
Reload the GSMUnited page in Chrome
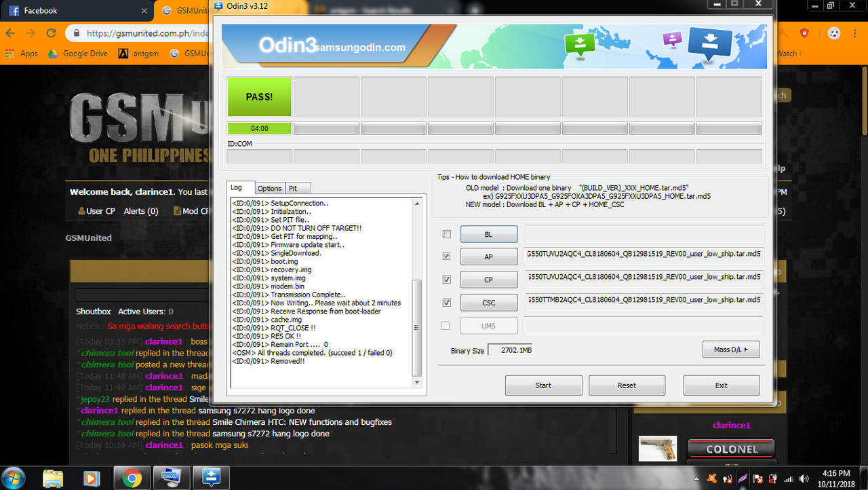(x=51, y=33)
